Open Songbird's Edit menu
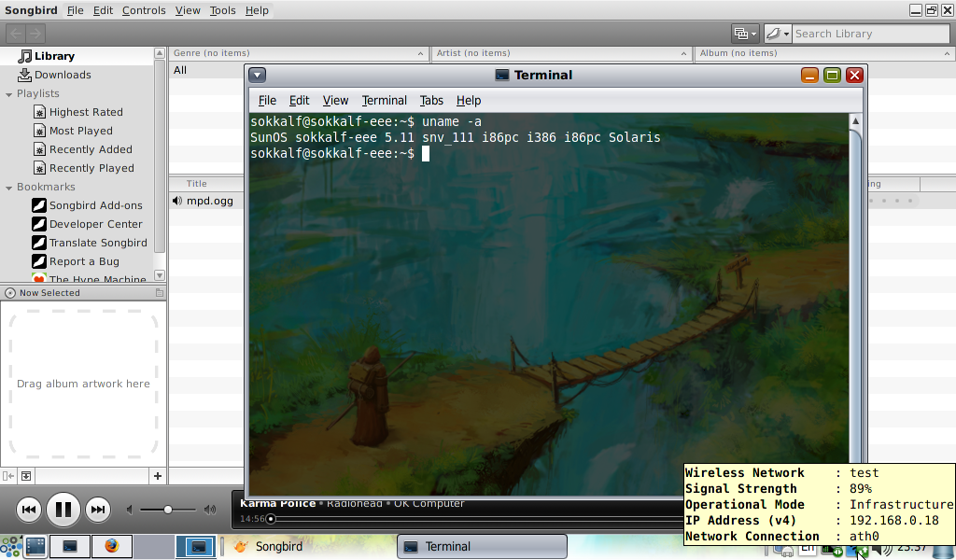 pos(103,10)
